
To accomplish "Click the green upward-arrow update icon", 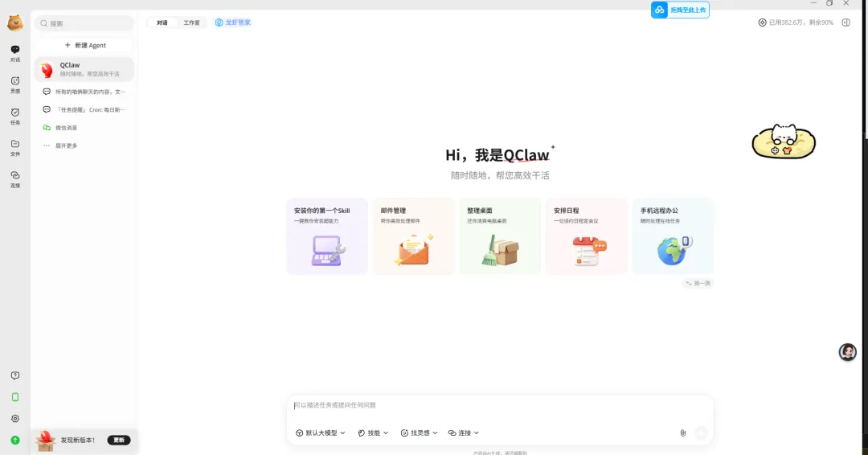I will (x=15, y=440).
